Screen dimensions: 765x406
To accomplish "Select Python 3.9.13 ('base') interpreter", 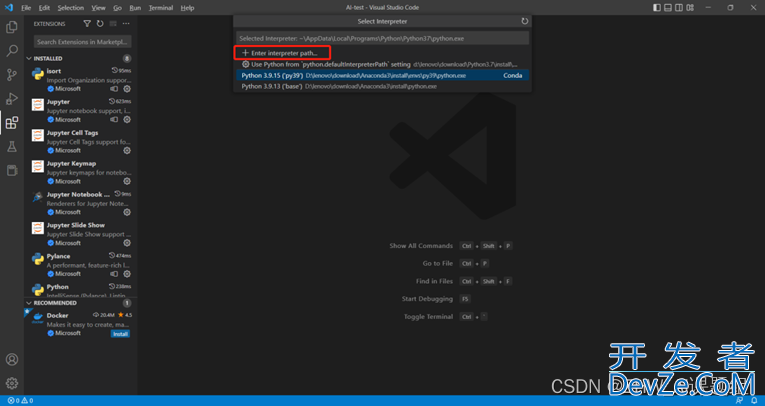I will click(x=382, y=86).
